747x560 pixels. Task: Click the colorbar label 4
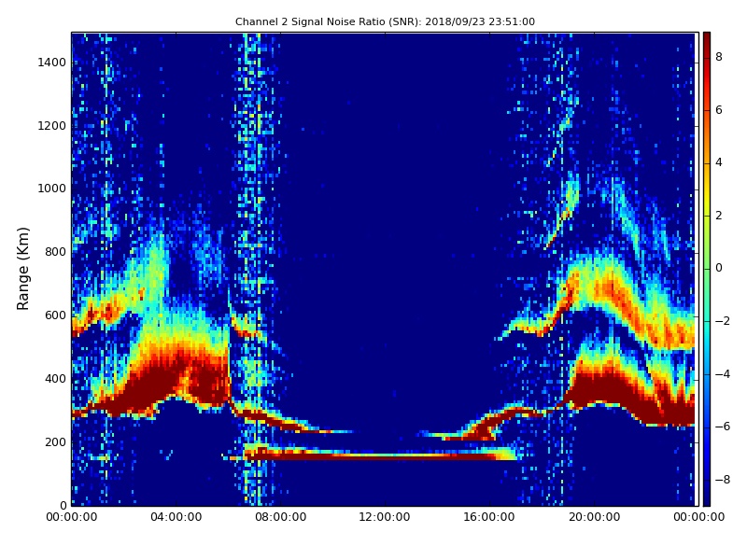[x=719, y=162]
